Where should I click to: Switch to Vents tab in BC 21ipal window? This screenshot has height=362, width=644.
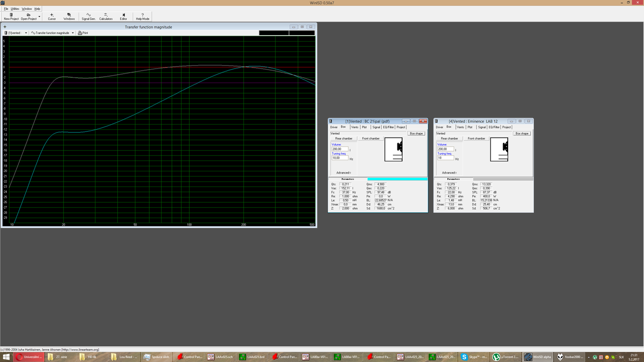coord(355,127)
